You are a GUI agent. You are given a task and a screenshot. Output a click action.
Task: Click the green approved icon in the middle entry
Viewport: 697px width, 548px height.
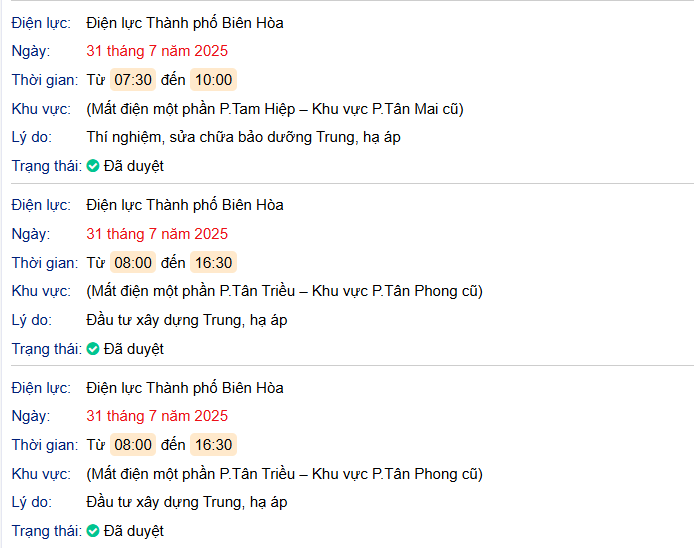click(x=93, y=349)
